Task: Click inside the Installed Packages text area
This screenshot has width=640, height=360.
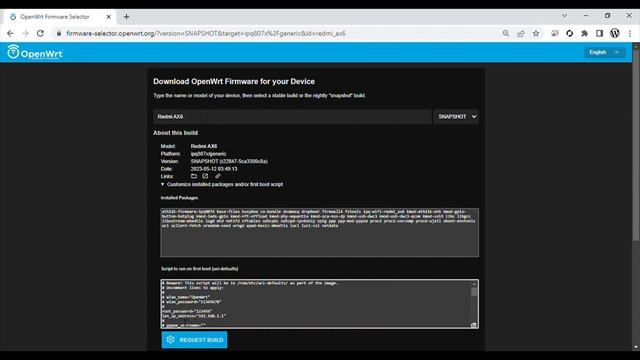Action: 320,232
